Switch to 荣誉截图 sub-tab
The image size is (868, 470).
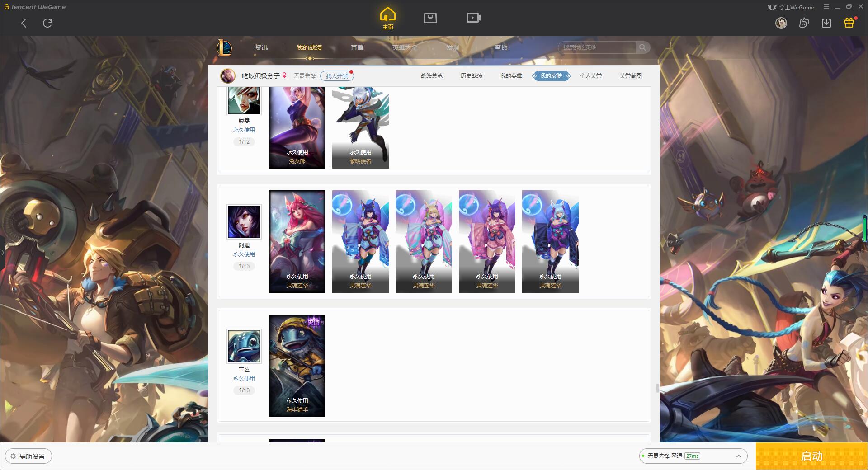pyautogui.click(x=631, y=76)
